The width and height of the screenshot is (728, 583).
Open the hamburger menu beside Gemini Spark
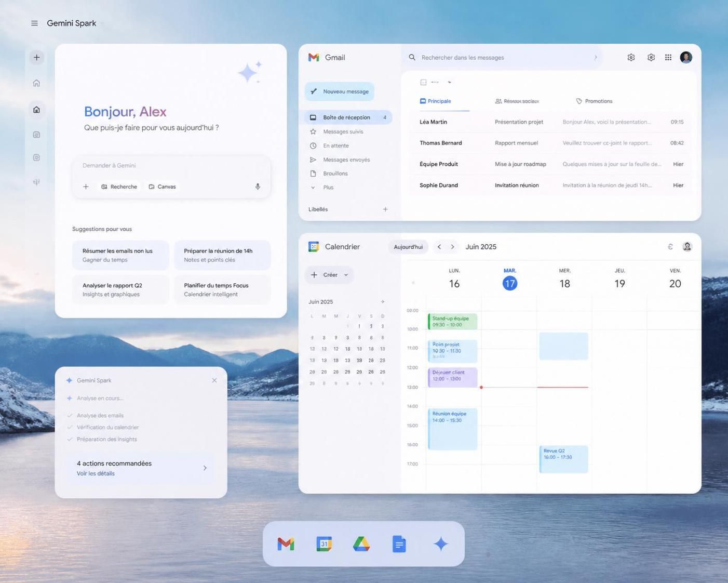[34, 23]
